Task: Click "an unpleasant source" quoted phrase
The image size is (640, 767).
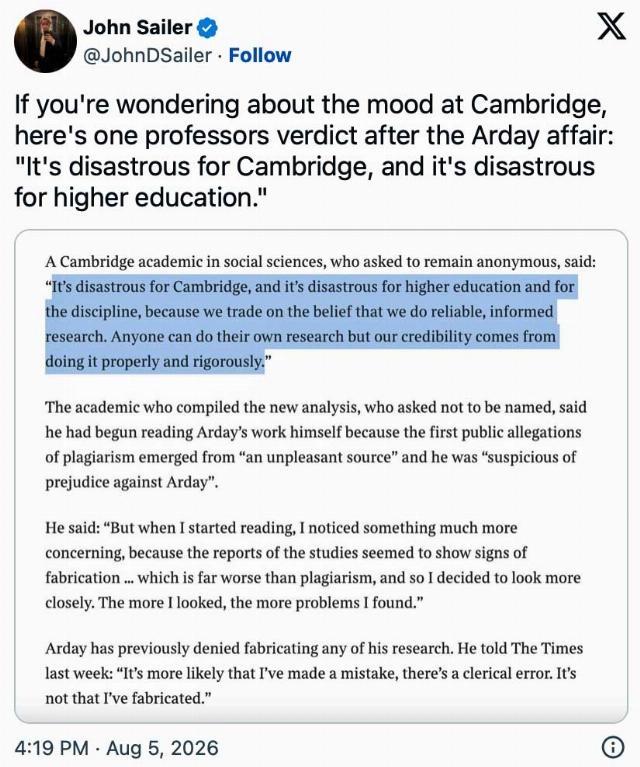Action: pyautogui.click(x=318, y=457)
